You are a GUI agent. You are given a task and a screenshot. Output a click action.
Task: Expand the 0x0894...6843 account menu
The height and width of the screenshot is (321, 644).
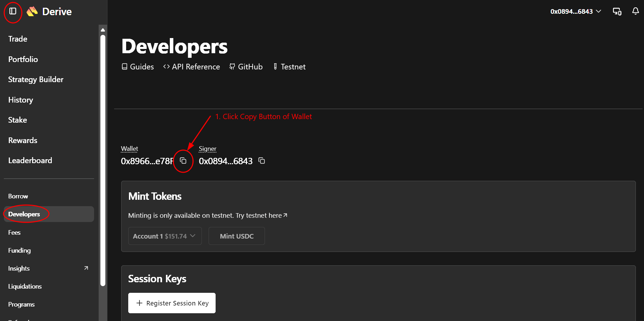(576, 12)
